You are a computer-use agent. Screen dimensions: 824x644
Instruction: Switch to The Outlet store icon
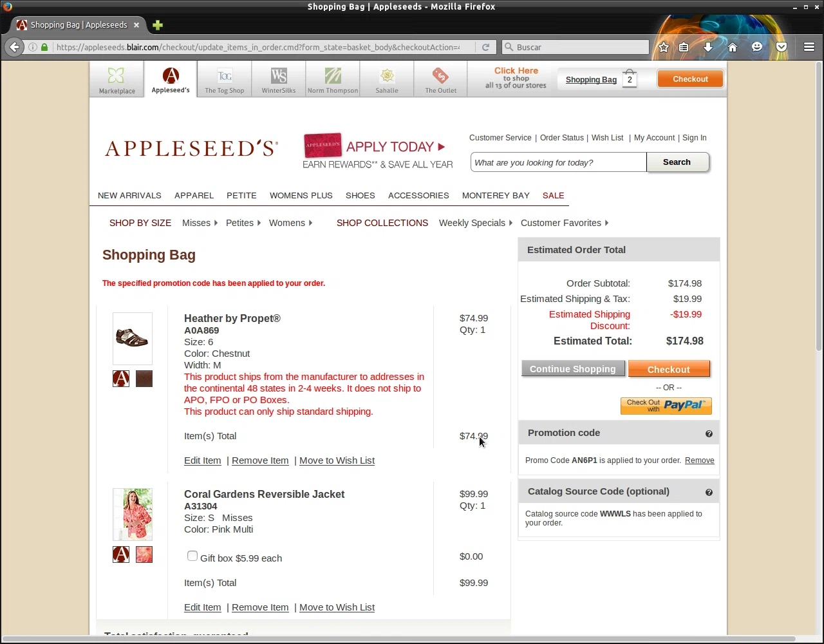441,79
